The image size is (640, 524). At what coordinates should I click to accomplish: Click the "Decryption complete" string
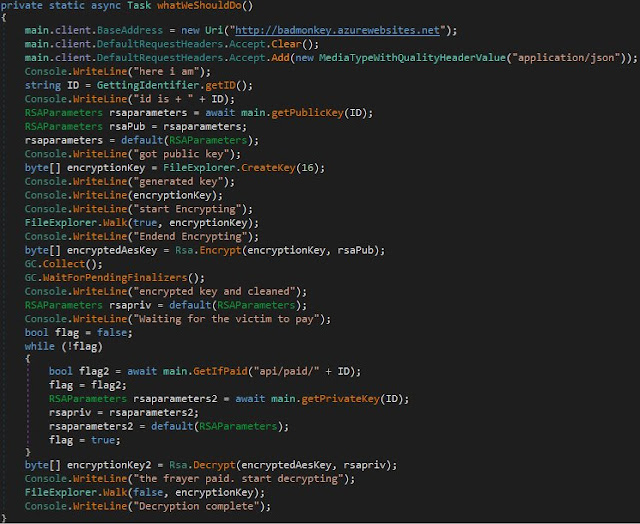click(x=196, y=506)
